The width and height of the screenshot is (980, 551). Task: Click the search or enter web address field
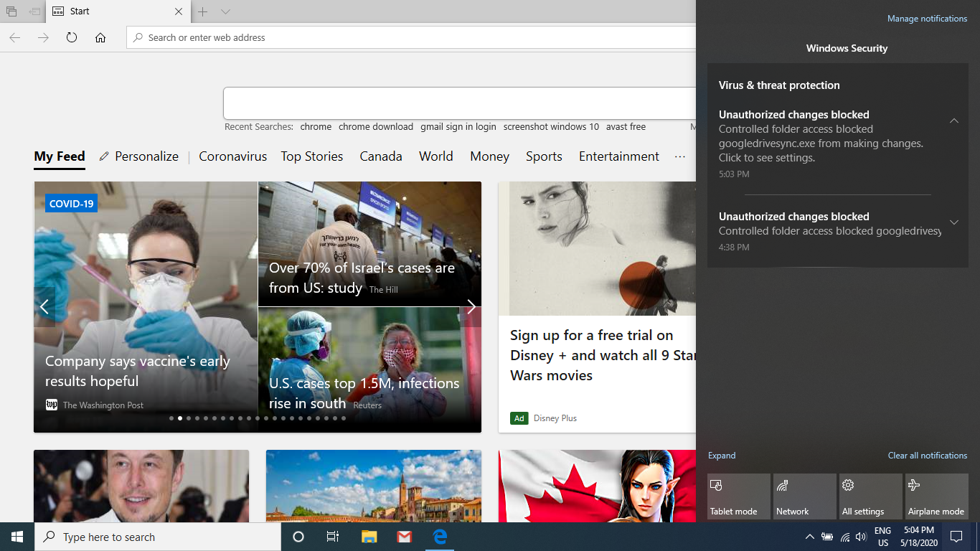pyautogui.click(x=411, y=37)
